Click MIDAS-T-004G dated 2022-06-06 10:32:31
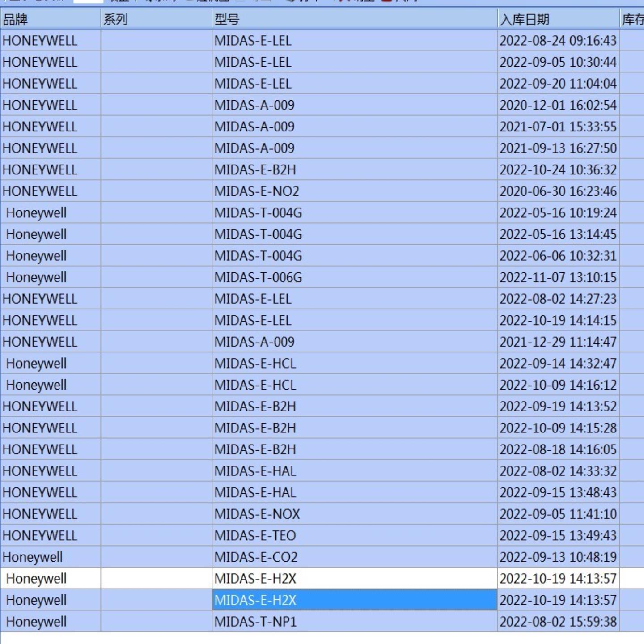644x644 pixels. [355, 256]
